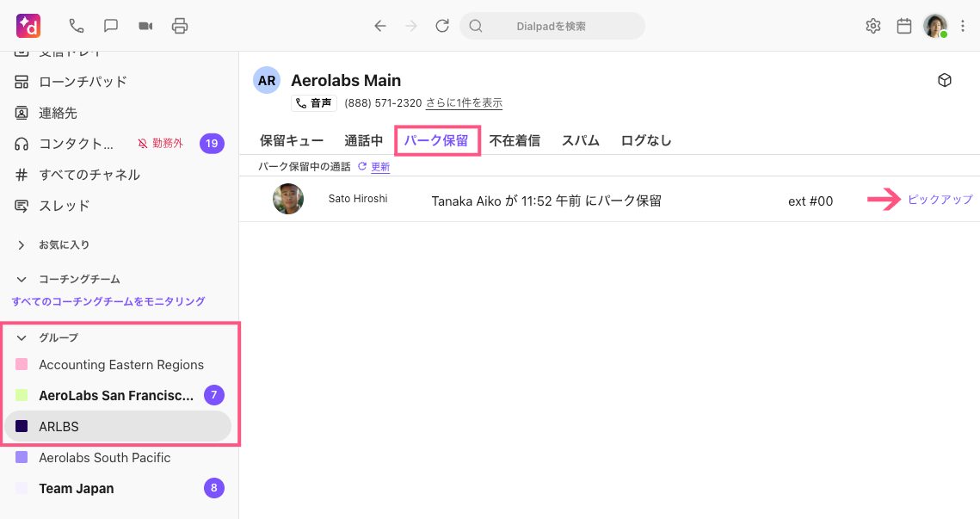Click the 音声 voice badge
Screen dimensions: 980x519
314,103
